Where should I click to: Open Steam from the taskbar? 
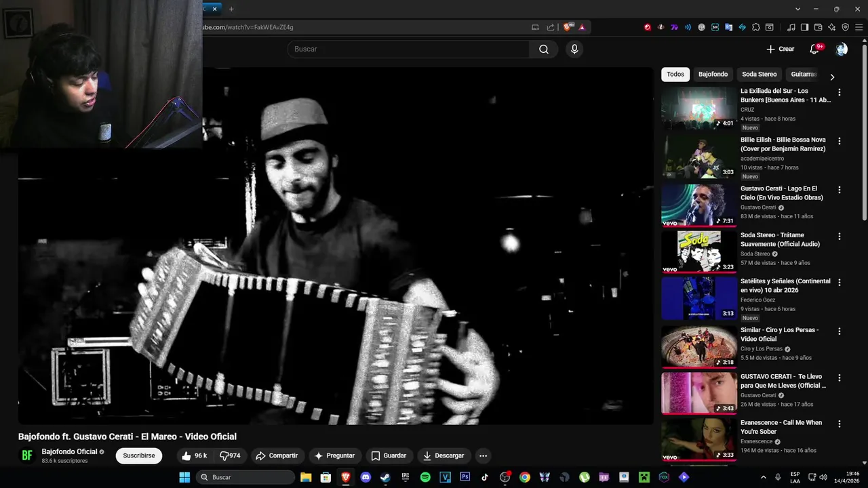tap(385, 477)
